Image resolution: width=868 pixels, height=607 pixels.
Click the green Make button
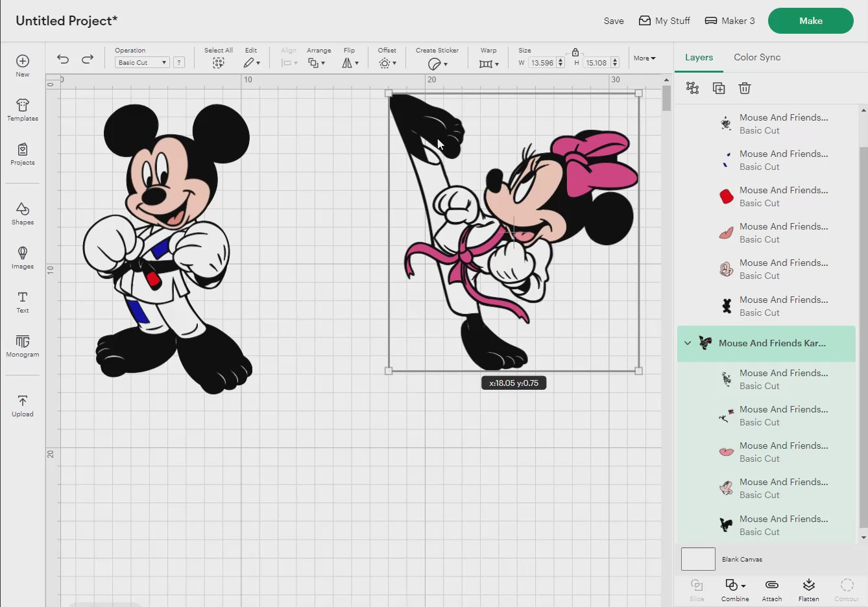[810, 21]
